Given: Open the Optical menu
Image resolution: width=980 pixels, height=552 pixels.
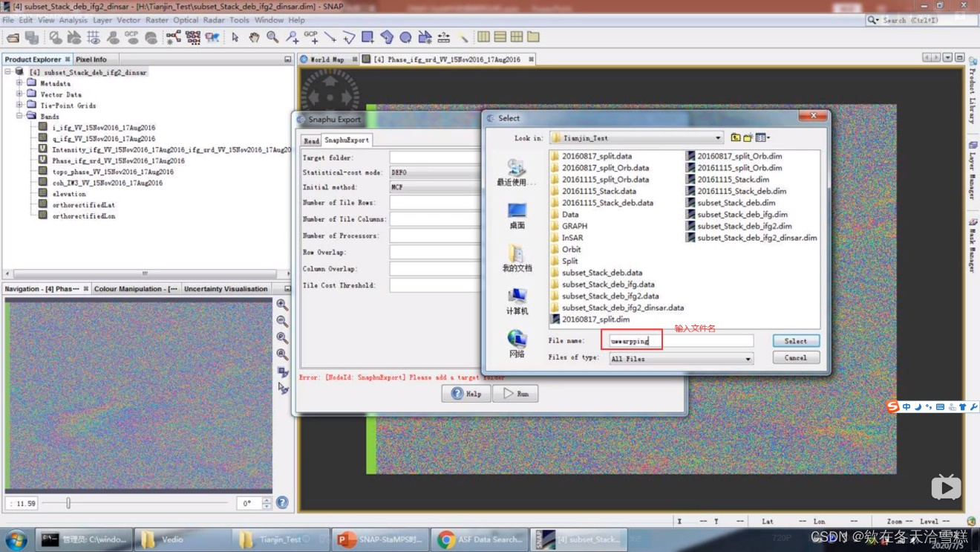Looking at the screenshot, I should point(186,20).
